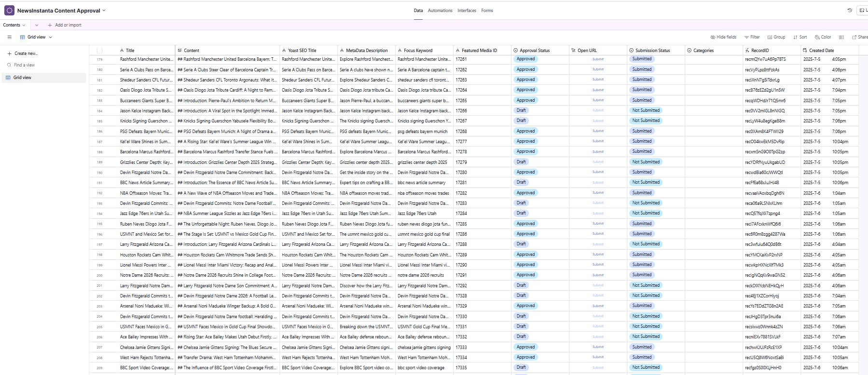Click the Share view icon
The image size is (868, 375).
click(x=854, y=37)
